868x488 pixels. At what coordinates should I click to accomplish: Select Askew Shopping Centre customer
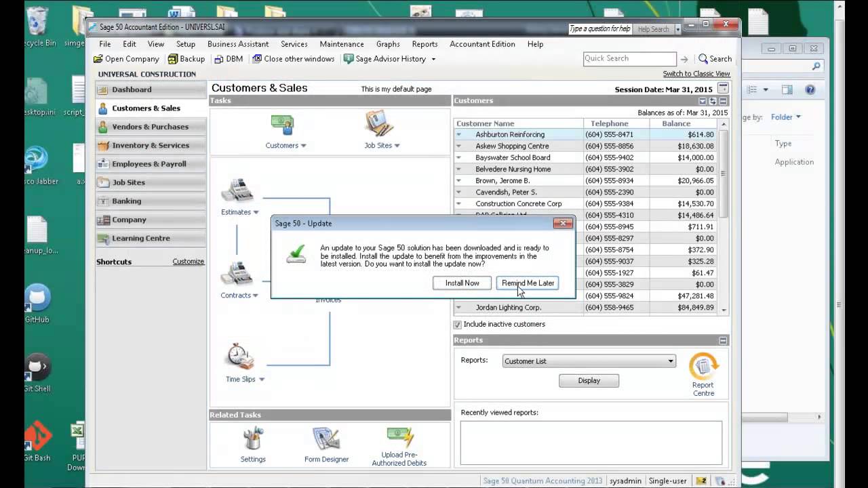click(x=512, y=146)
